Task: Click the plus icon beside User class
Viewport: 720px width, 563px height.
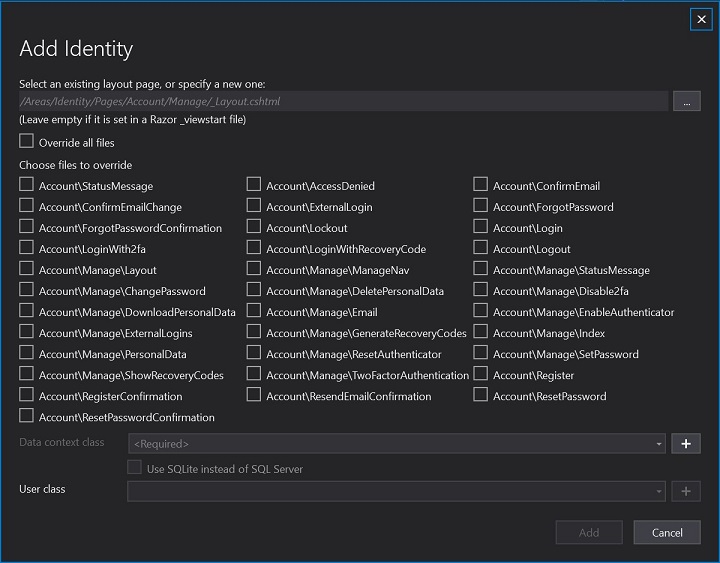Action: (x=686, y=491)
